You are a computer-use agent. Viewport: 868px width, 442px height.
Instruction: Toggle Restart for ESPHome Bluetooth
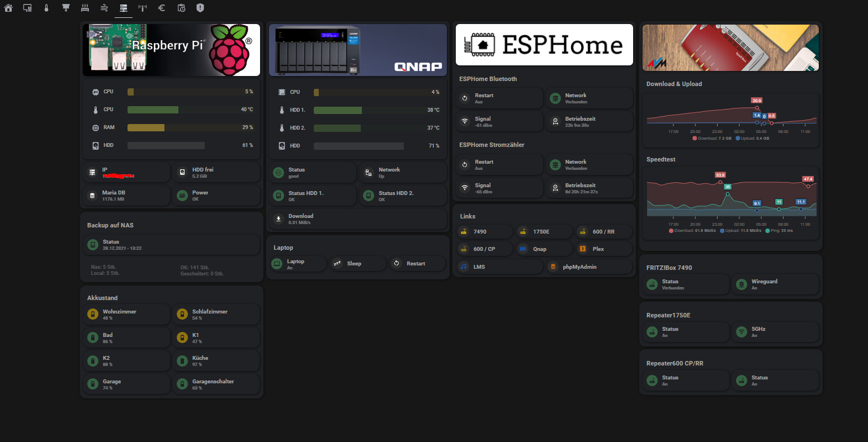point(465,98)
